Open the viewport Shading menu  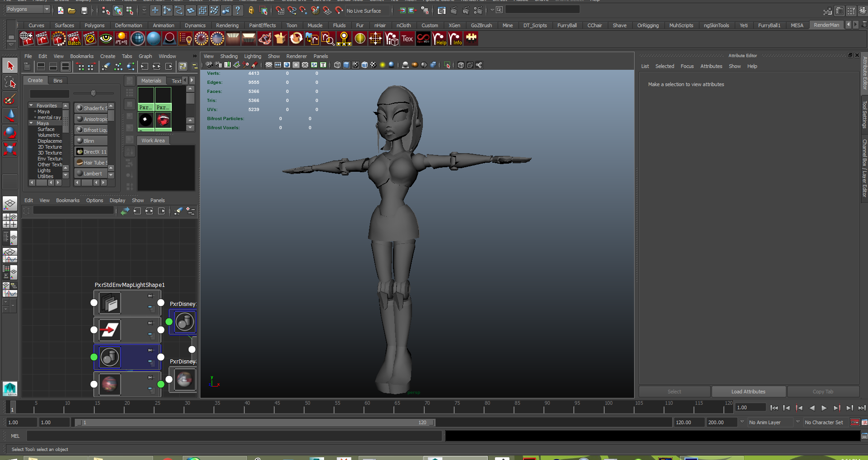pyautogui.click(x=228, y=56)
